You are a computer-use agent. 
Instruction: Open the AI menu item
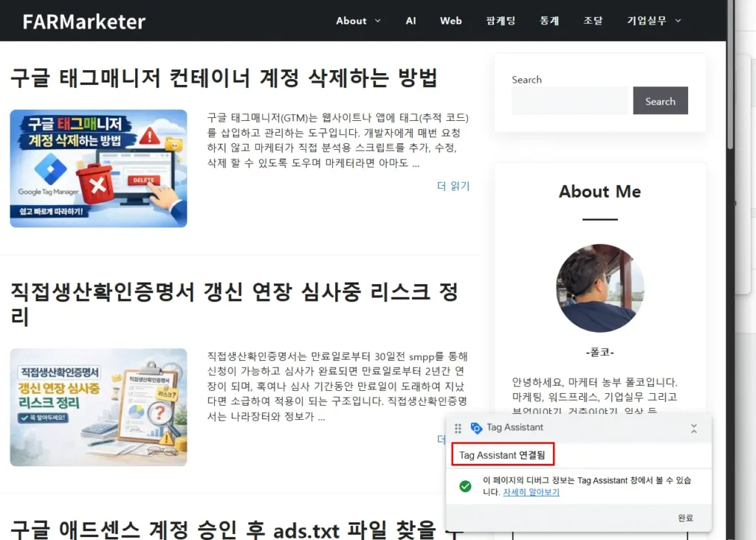pos(411,21)
